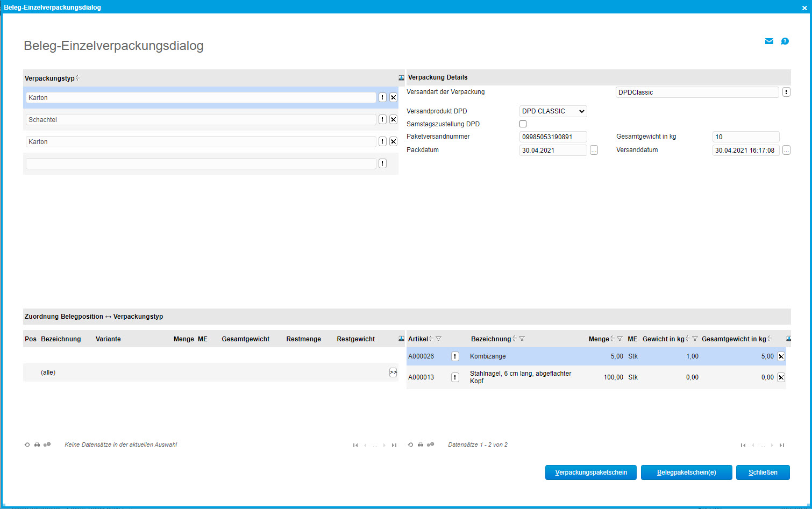This screenshot has height=509, width=812.
Task: Open settings gears of right article table
Action: click(x=431, y=445)
